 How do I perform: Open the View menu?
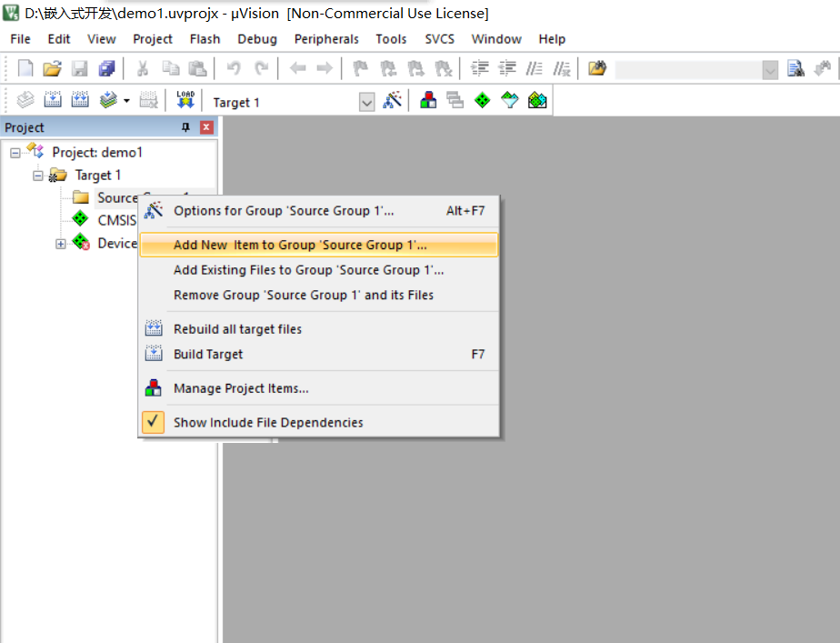point(102,39)
